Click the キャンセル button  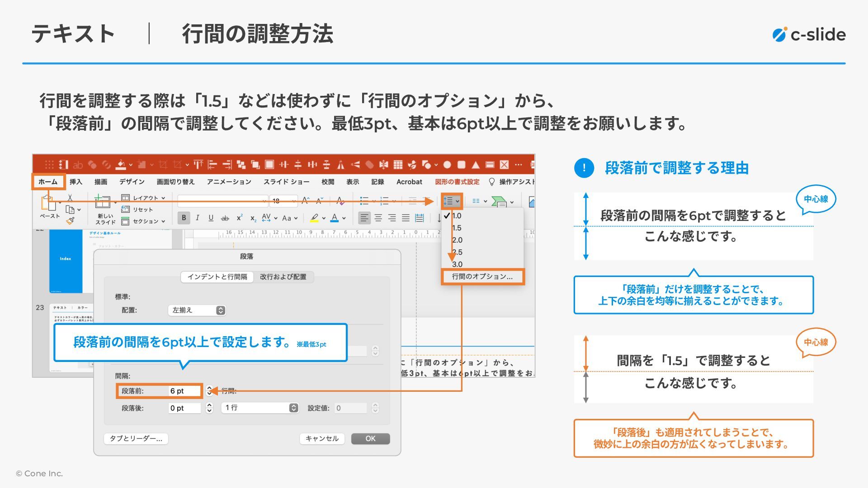tap(322, 439)
